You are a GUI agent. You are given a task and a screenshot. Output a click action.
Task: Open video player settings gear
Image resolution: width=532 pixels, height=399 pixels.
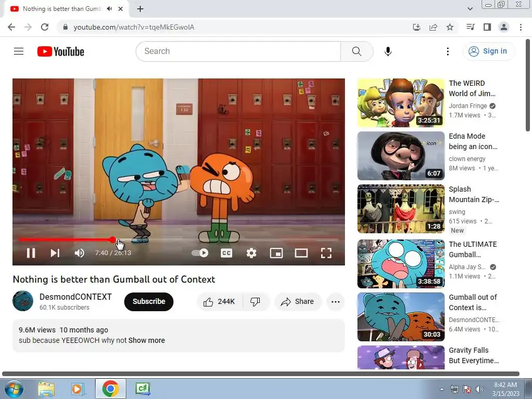pos(251,253)
